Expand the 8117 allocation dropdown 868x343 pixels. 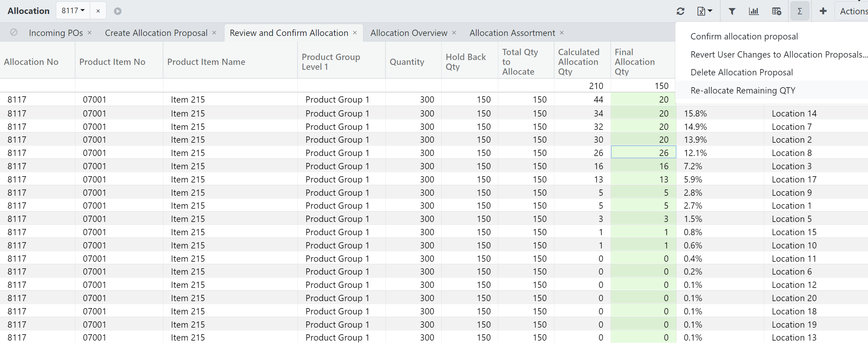[73, 11]
